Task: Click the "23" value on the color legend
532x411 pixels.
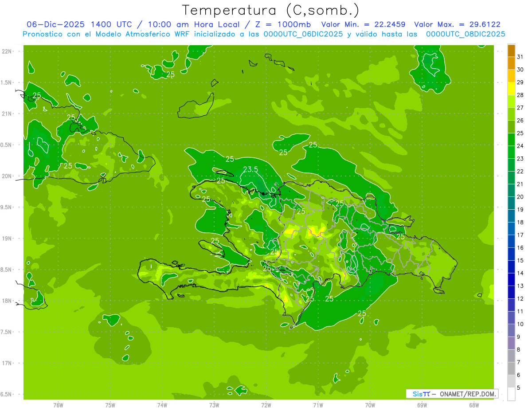Action: (x=520, y=159)
